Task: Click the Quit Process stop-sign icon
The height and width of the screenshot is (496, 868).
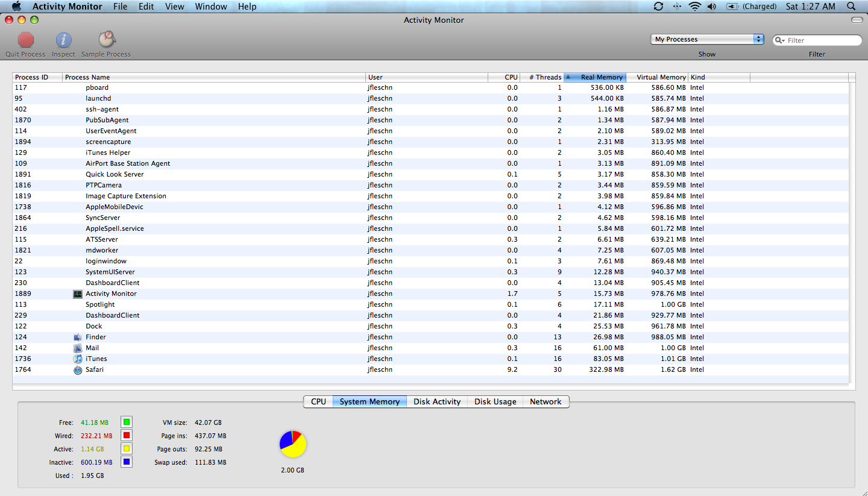Action: click(26, 40)
